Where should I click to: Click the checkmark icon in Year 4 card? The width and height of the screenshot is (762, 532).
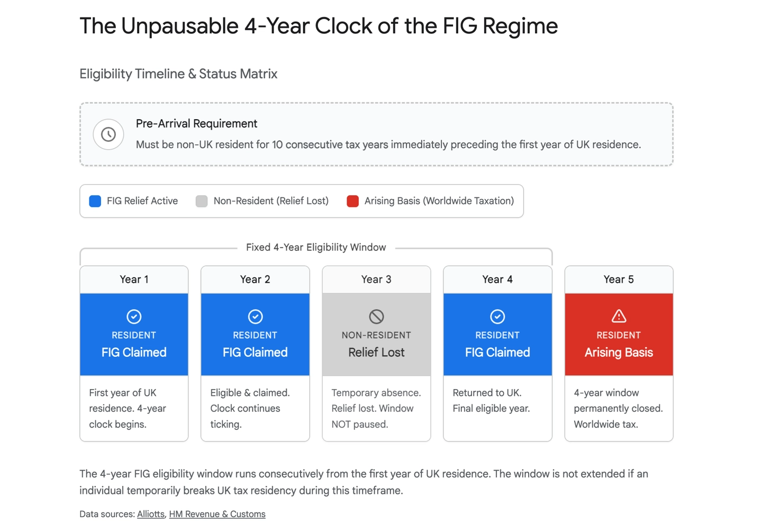[497, 317]
